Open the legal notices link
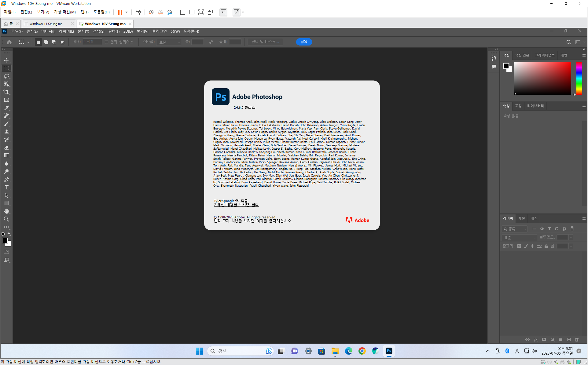The image size is (588, 365). click(253, 221)
